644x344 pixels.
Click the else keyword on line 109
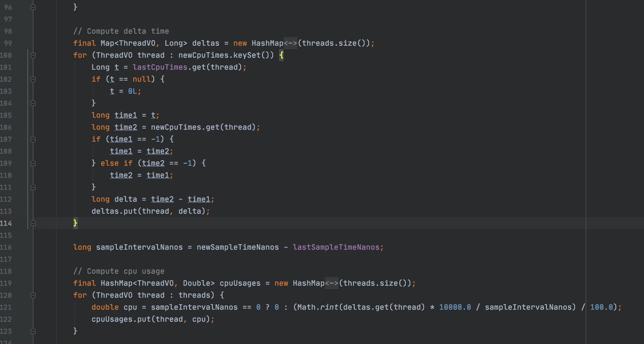110,163
